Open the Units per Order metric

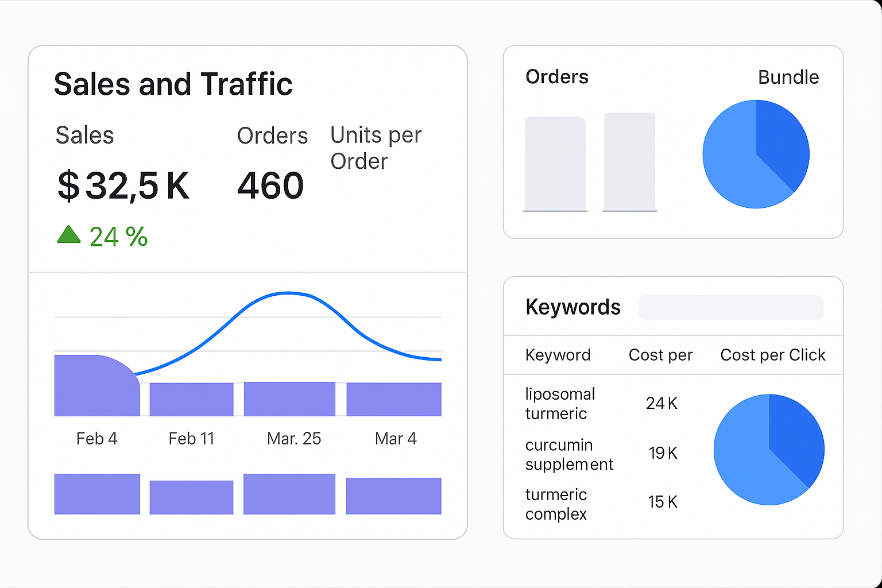[x=376, y=148]
